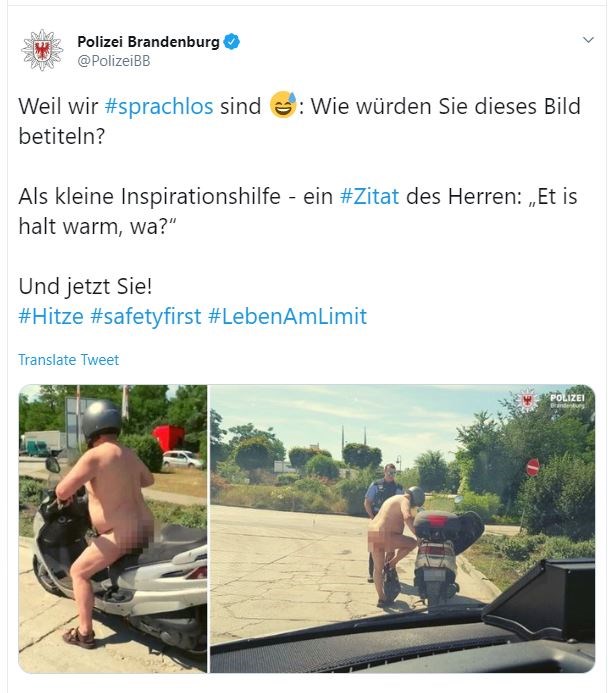This screenshot has width=614, height=693.
Task: Open the Polizei Brandenburg profile avatar
Action: click(x=42, y=50)
